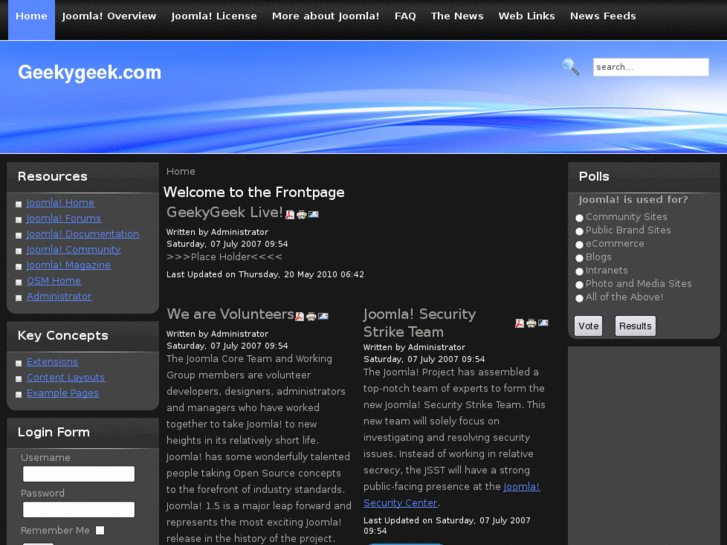Tick the Remember Me checkbox

pyautogui.click(x=100, y=530)
